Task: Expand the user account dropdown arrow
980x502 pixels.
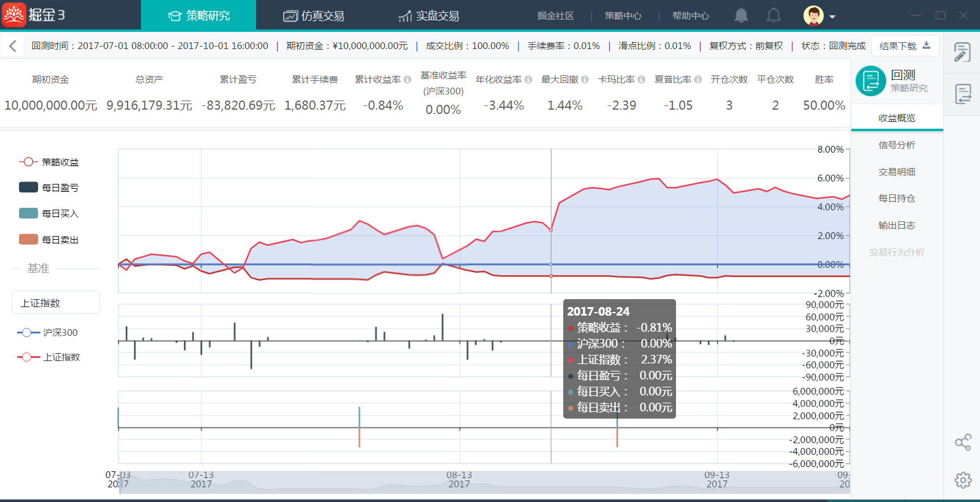Action: pyautogui.click(x=832, y=17)
